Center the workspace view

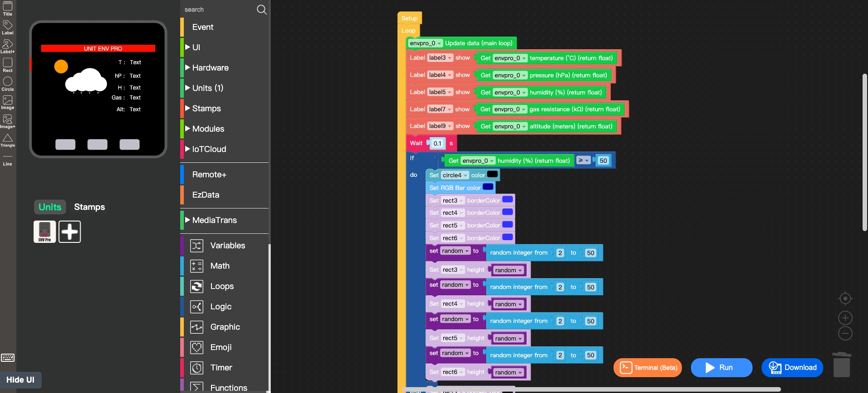click(845, 298)
